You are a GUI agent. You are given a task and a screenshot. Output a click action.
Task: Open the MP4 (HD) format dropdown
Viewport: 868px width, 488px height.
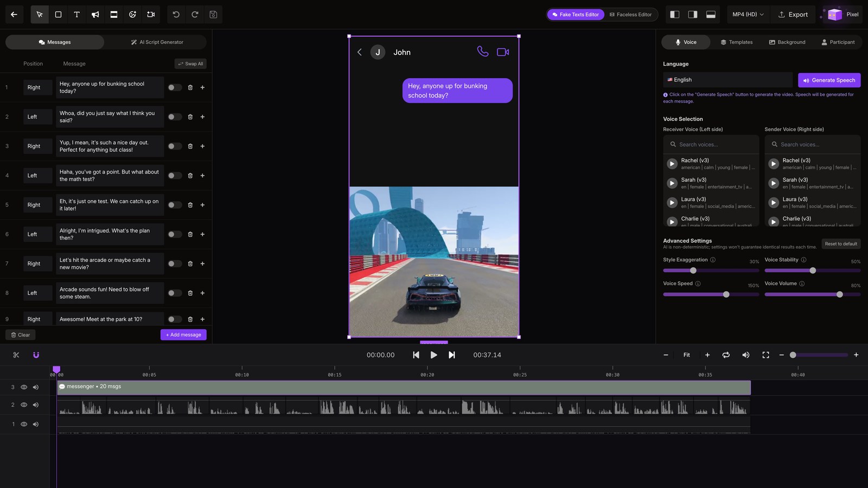click(748, 15)
